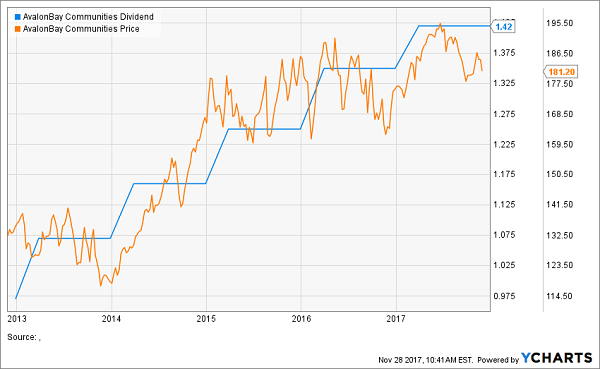Viewport: 600px width, 369px height.
Task: Click the orange 181.20 price value flag
Action: click(x=561, y=72)
